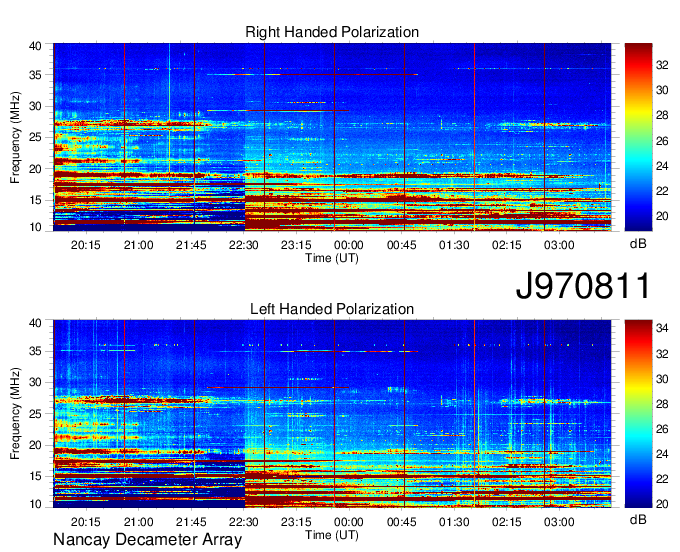Image resolution: width=680 pixels, height=552 pixels.
Task: Click the 'Right Handed Polarization' title
Action: (x=332, y=32)
